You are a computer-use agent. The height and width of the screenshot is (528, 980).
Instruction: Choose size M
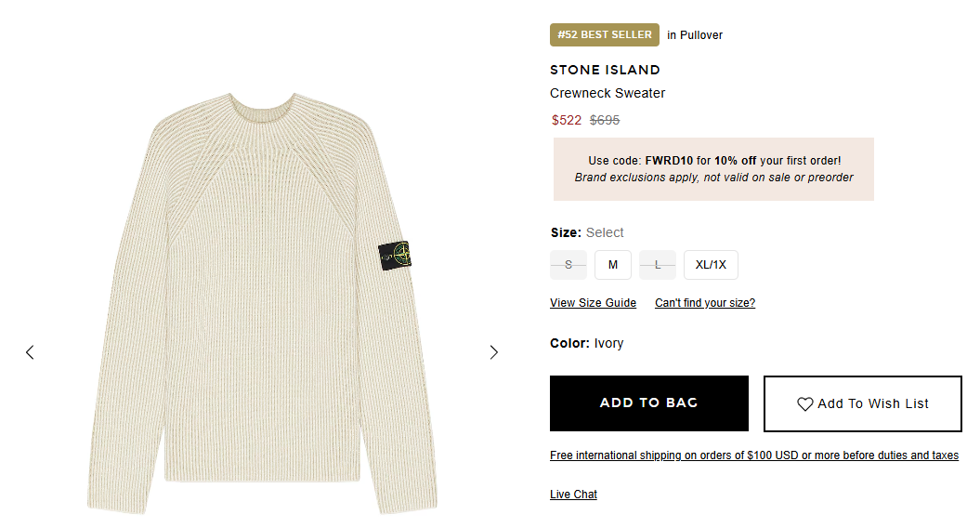point(613,265)
